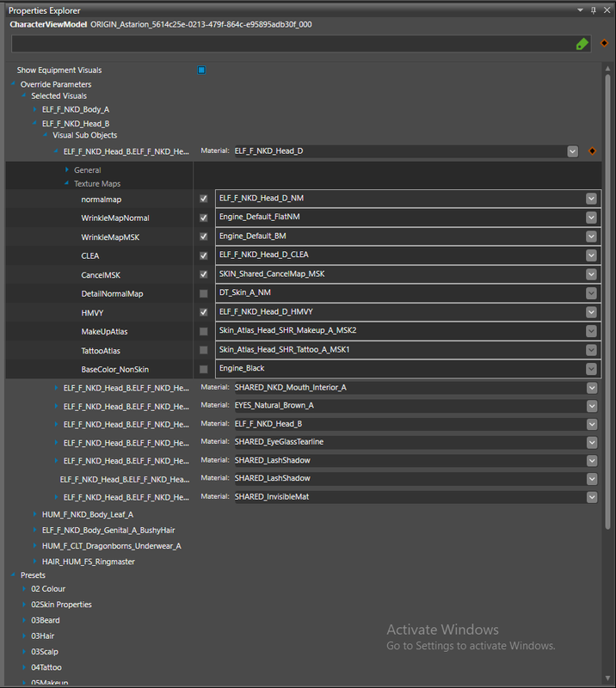
Task: Open dropdown for ELF_F_NKD_Head_D_CLEA texture
Action: click(x=591, y=255)
